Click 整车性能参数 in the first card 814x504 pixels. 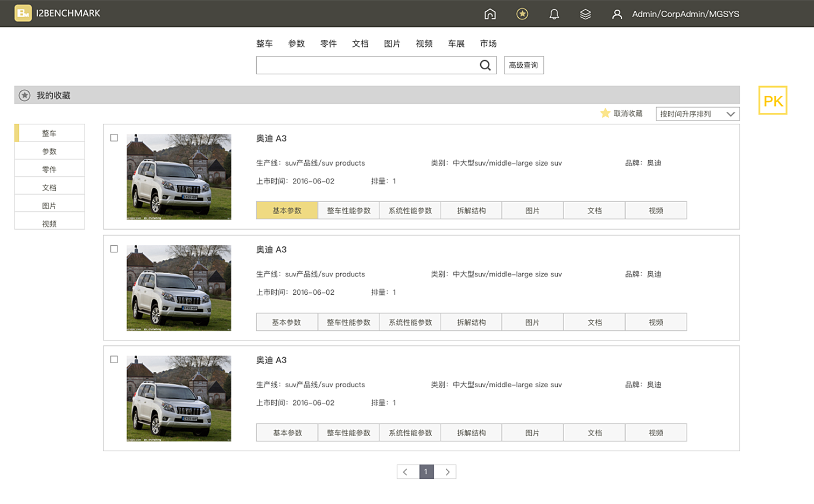pos(349,210)
